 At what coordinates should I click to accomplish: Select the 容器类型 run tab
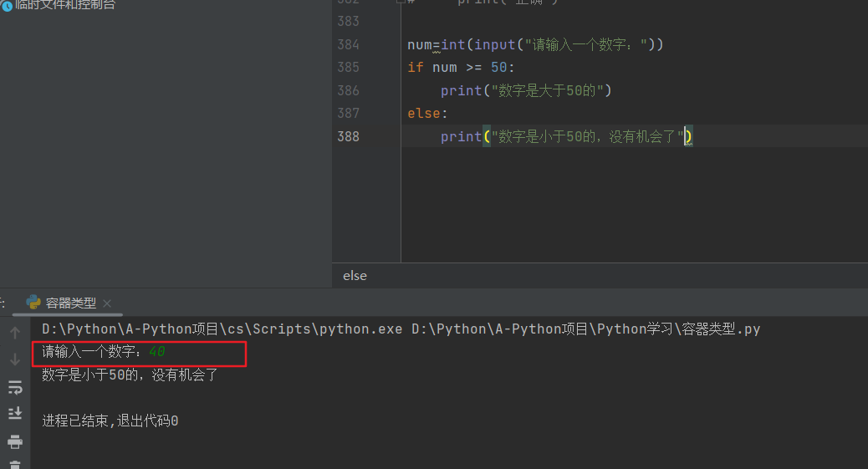(70, 303)
